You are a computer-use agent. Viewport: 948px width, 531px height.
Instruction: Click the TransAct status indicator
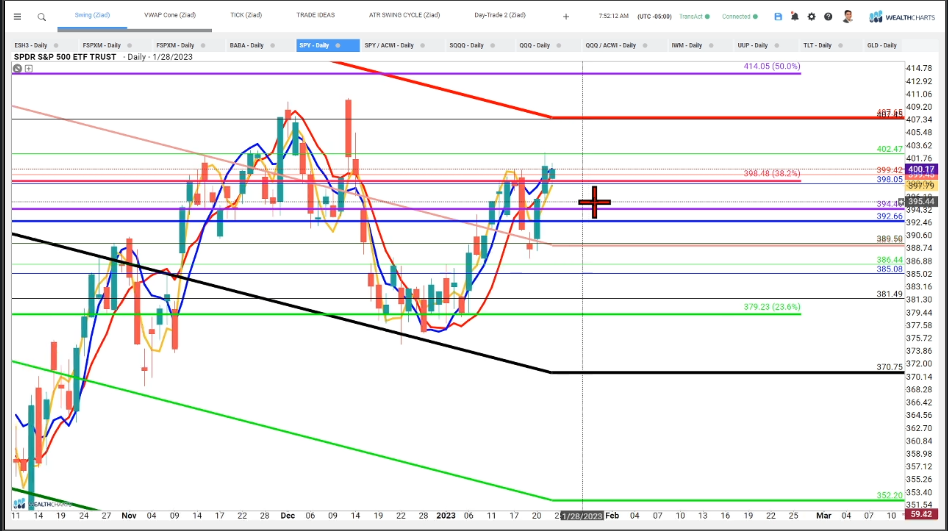click(x=694, y=17)
